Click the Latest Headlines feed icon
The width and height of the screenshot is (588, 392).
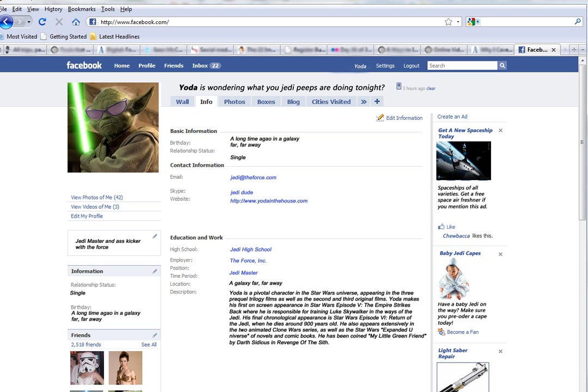coord(93,36)
